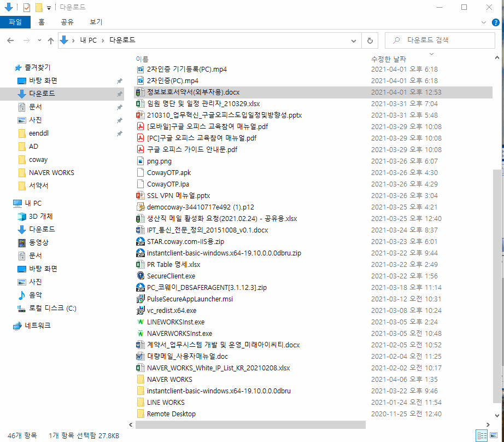Viewport: 504px width, 442px height.
Task: Expand the address bar history dropdown
Action: [x=354, y=41]
